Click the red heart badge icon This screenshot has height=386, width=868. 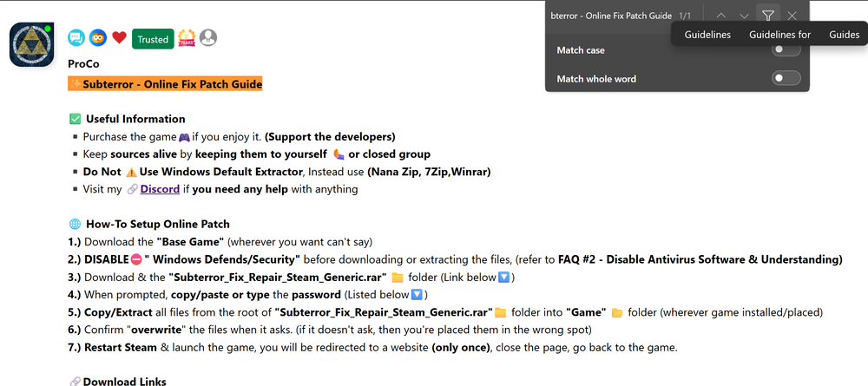coord(119,38)
